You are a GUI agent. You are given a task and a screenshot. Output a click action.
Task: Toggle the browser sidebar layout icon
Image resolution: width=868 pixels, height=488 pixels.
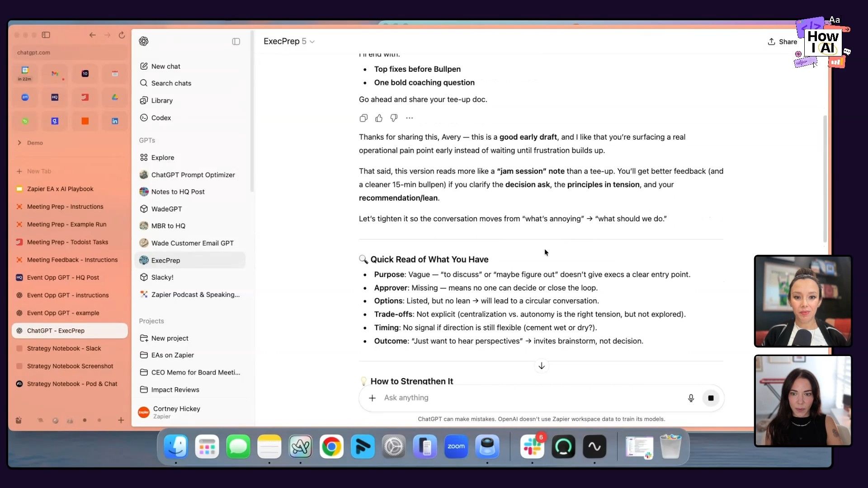coord(46,35)
